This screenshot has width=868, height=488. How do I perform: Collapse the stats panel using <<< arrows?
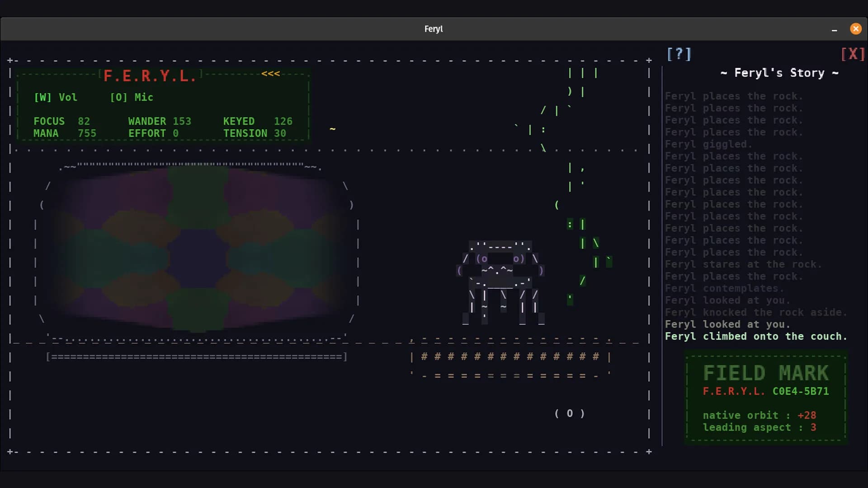point(270,74)
